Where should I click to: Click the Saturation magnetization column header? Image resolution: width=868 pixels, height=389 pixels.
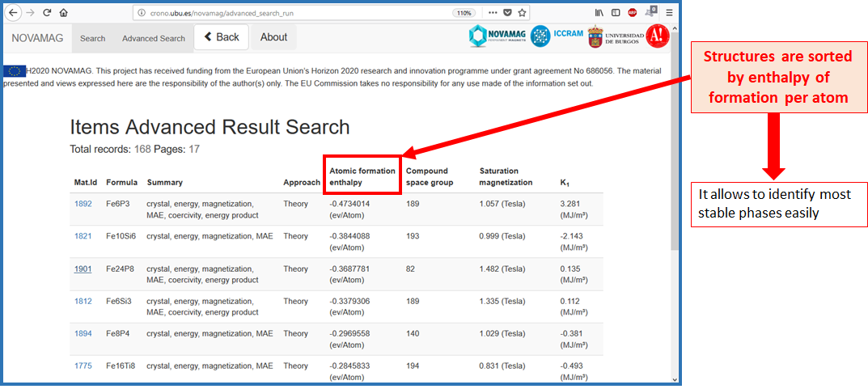506,176
